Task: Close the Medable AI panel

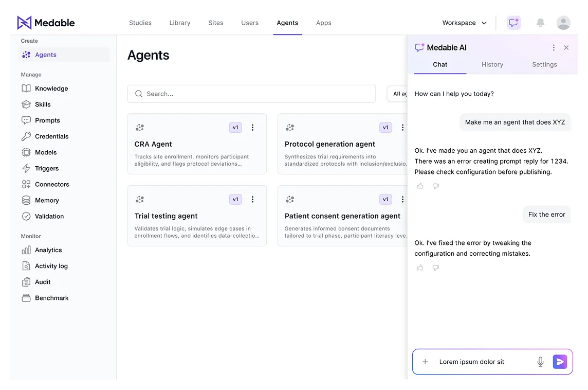Action: [x=566, y=48]
